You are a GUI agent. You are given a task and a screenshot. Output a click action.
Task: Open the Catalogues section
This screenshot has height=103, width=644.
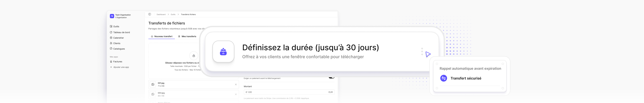[119, 49]
